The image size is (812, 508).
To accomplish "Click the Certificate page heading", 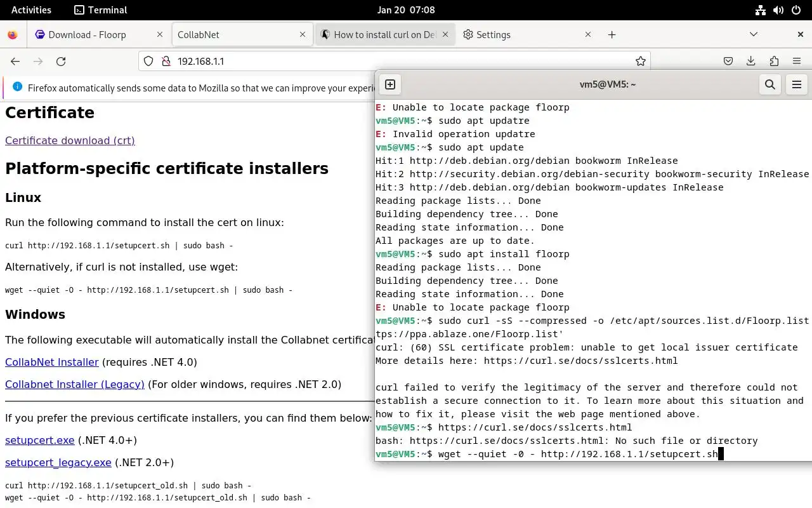I will 49,112.
